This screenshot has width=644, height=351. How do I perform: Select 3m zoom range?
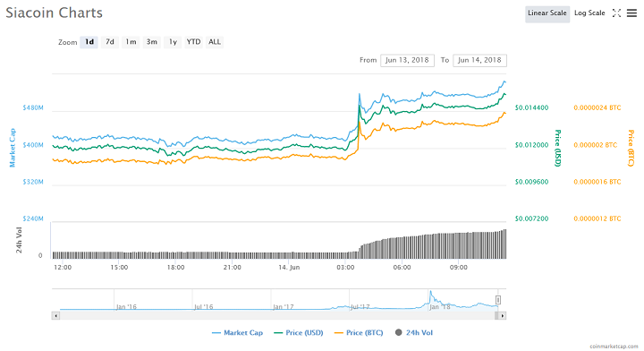[x=151, y=42]
